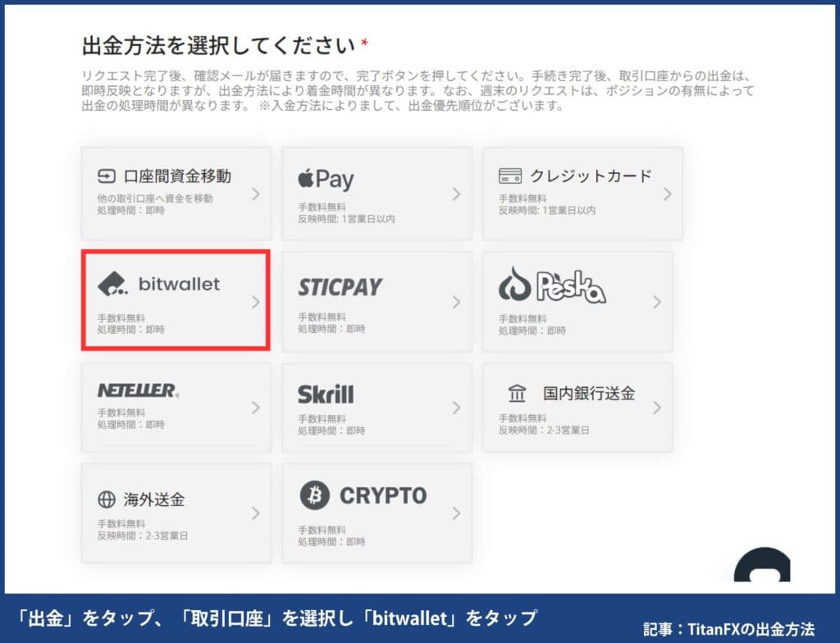Open the chevron on the Peska card
840x643 pixels.
coord(657,302)
